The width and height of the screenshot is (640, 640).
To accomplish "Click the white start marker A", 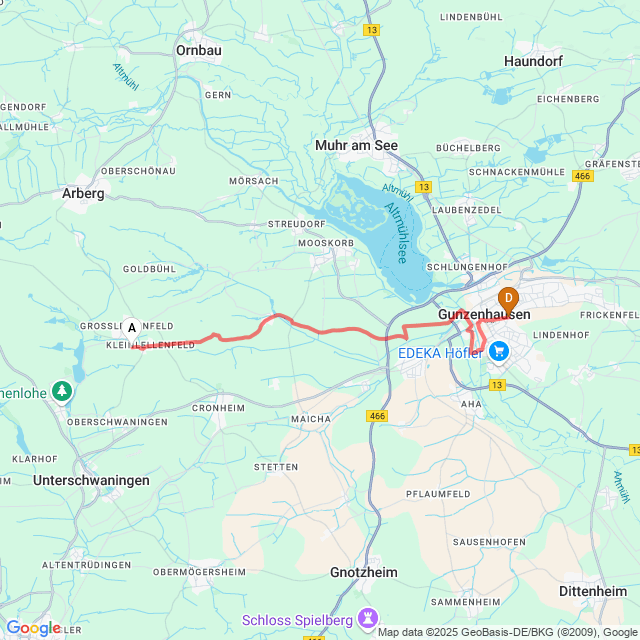I will 131,331.
